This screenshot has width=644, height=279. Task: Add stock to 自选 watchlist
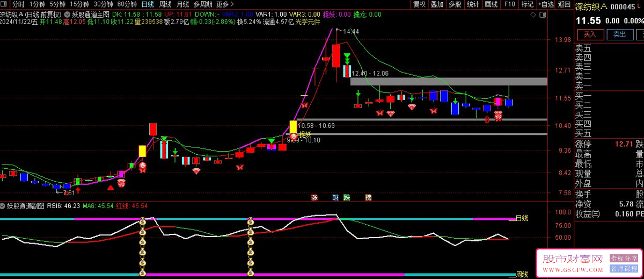tap(545, 4)
